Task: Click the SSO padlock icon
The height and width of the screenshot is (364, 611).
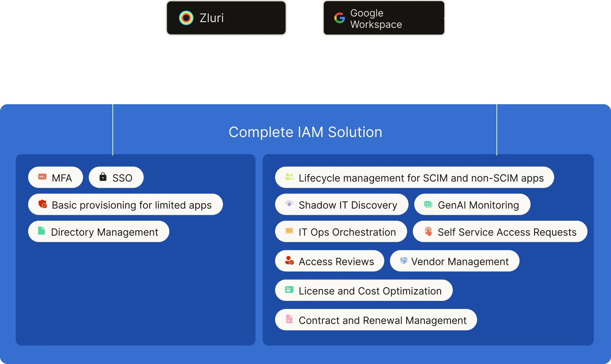Action: (103, 177)
